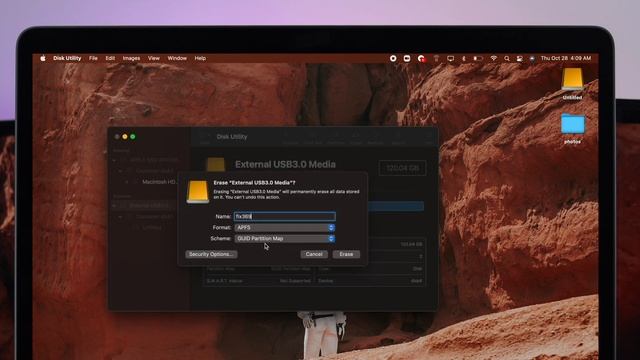
Task: Open the Window menu
Action: click(x=177, y=58)
